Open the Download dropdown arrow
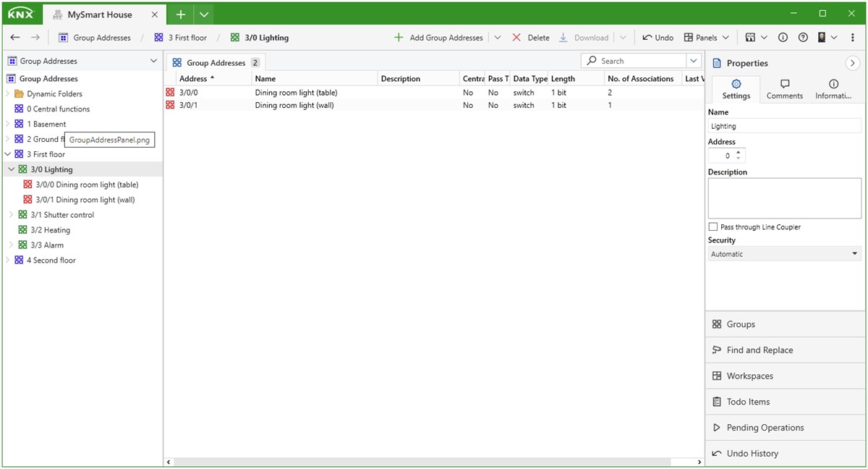 click(x=623, y=38)
